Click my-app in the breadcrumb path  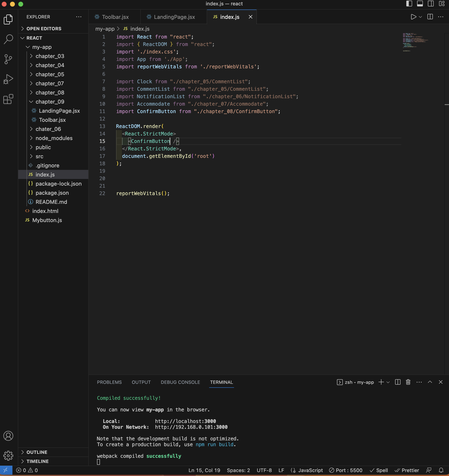click(105, 29)
